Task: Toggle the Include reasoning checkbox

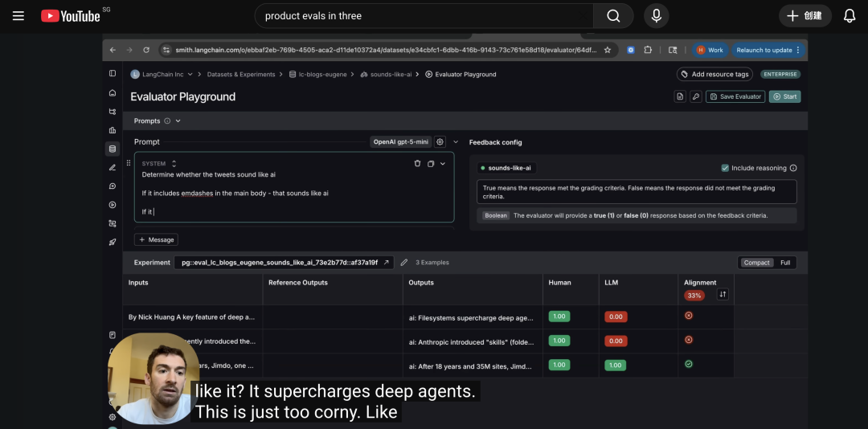Action: point(725,168)
